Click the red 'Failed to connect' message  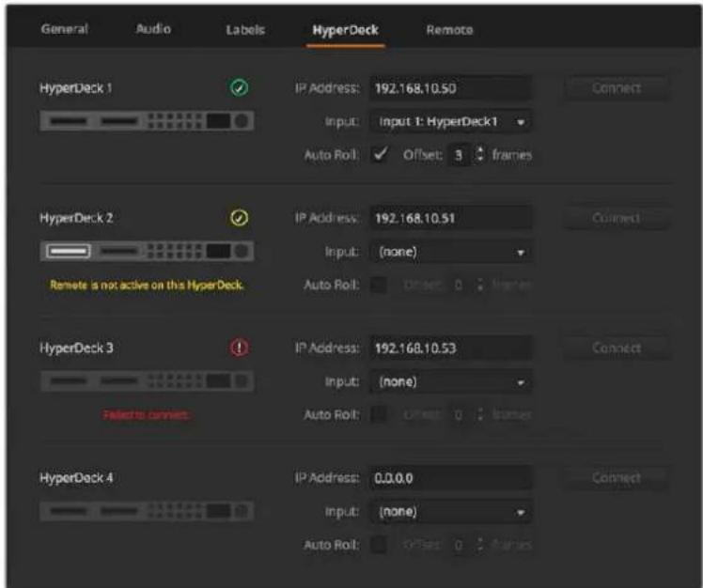coord(147,414)
